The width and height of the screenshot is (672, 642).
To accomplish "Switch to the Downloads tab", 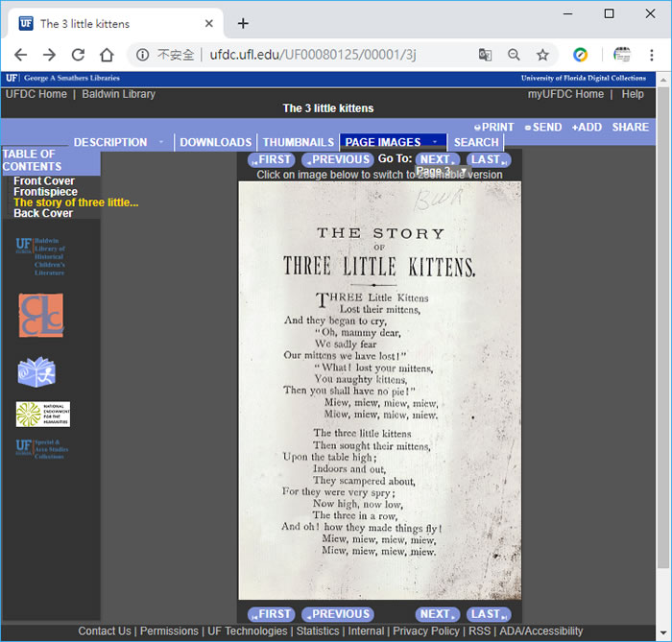I will 216,142.
